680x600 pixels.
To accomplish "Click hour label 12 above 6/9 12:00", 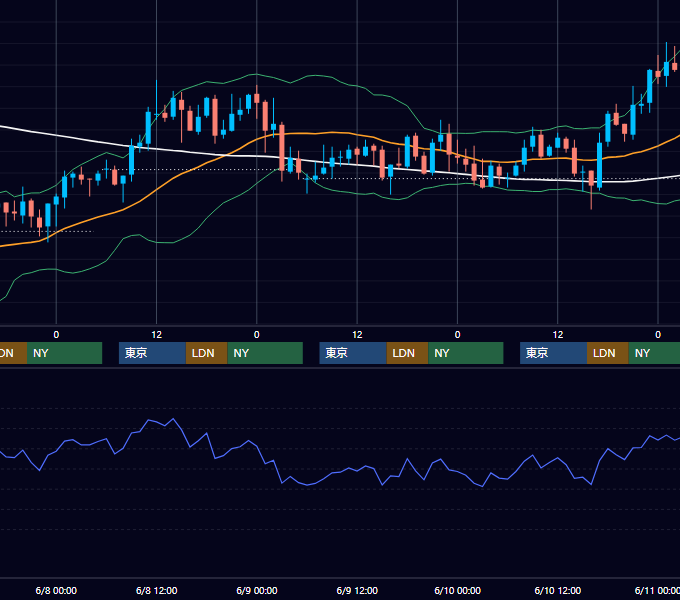I will pos(357,335).
